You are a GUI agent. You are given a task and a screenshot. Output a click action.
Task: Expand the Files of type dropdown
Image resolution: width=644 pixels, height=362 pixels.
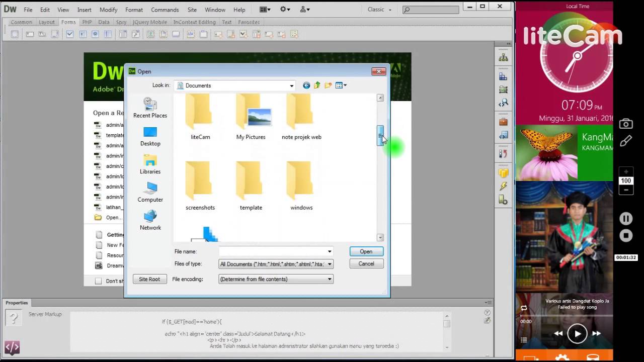click(330, 264)
